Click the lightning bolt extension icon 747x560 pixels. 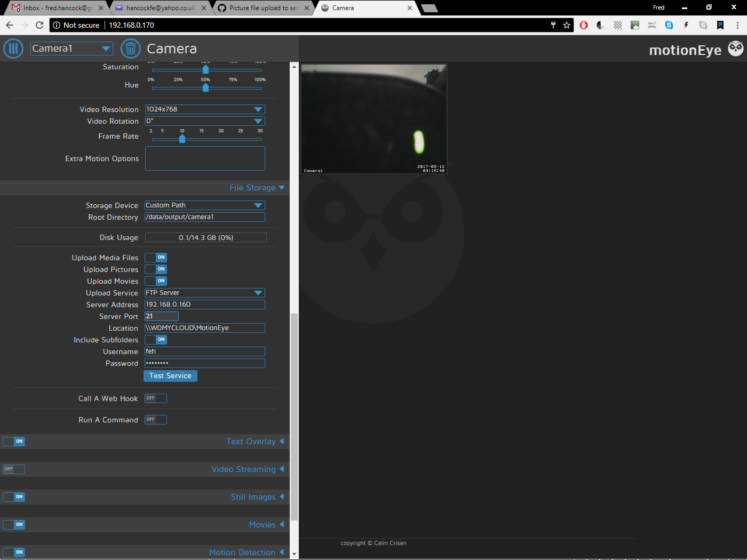click(x=686, y=25)
